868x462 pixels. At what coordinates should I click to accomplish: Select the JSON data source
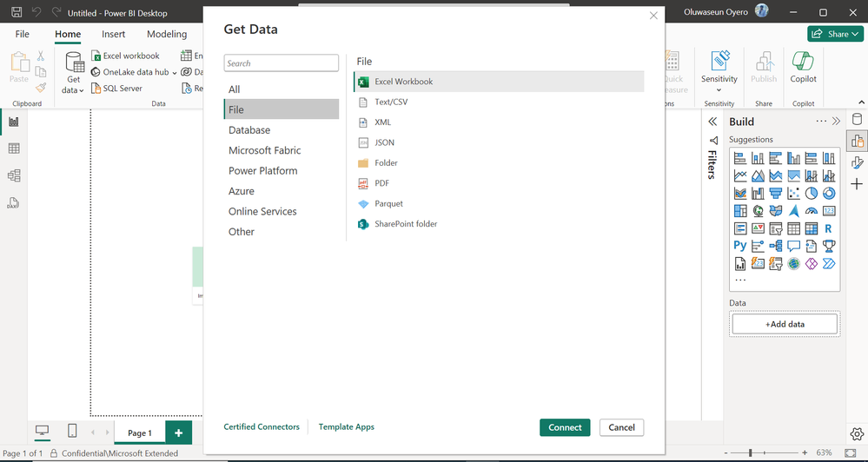pos(499,142)
